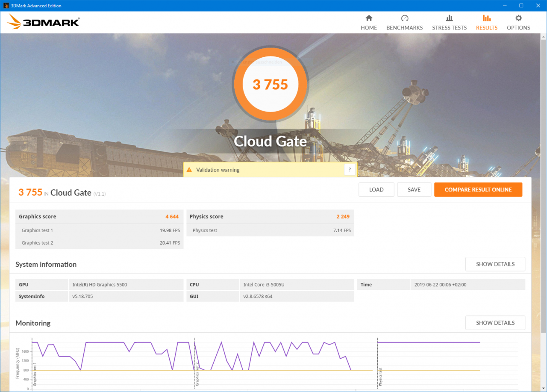The image size is (547, 392).
Task: Click the Validation warning help question mark
Action: [x=350, y=170]
